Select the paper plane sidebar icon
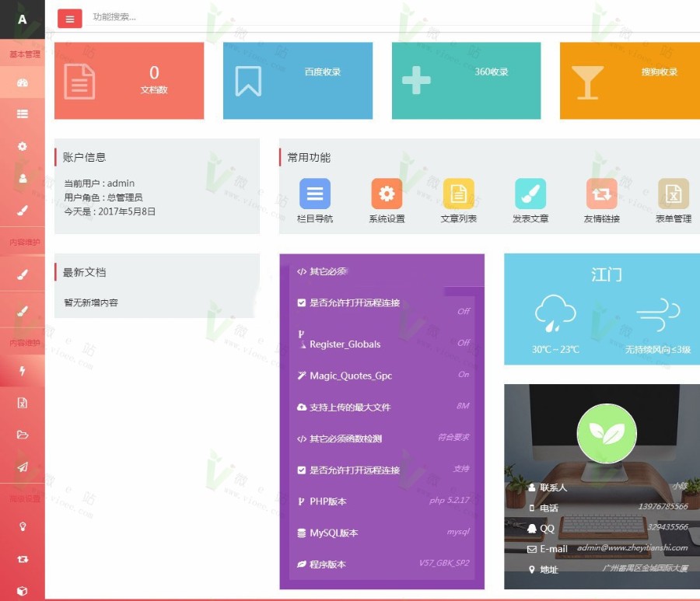The width and height of the screenshot is (700, 601). click(23, 466)
